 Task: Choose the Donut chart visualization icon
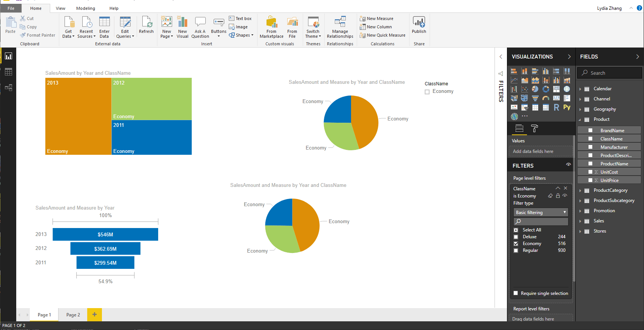point(545,89)
